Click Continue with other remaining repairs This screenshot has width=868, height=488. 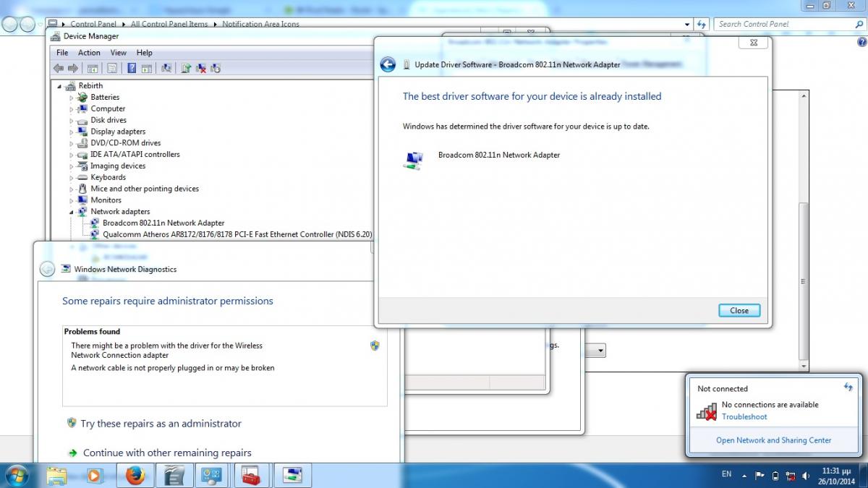pyautogui.click(x=167, y=453)
